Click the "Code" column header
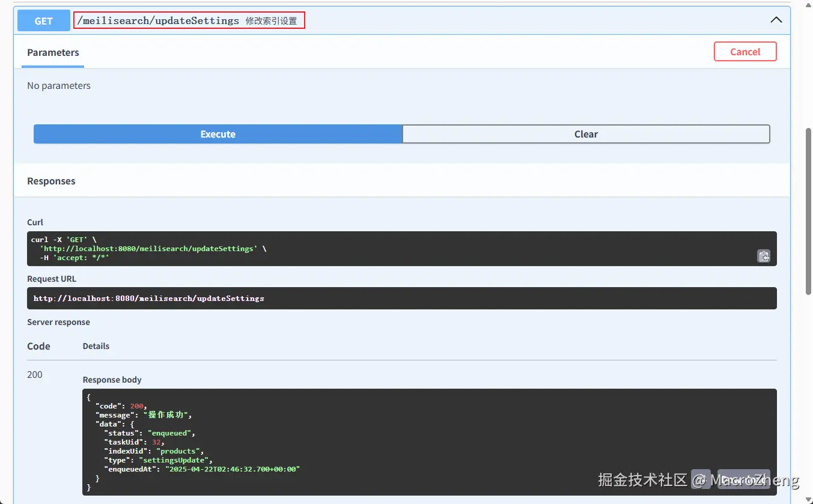This screenshot has height=504, width=813. [38, 346]
